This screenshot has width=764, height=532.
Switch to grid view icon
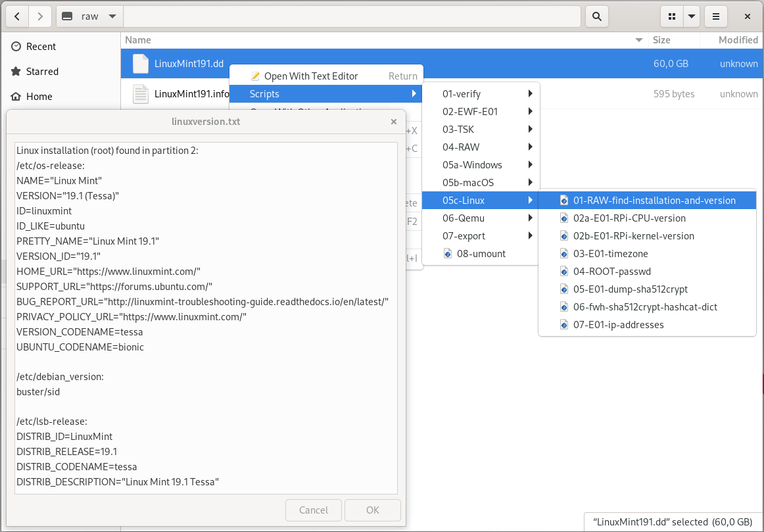tap(672, 16)
